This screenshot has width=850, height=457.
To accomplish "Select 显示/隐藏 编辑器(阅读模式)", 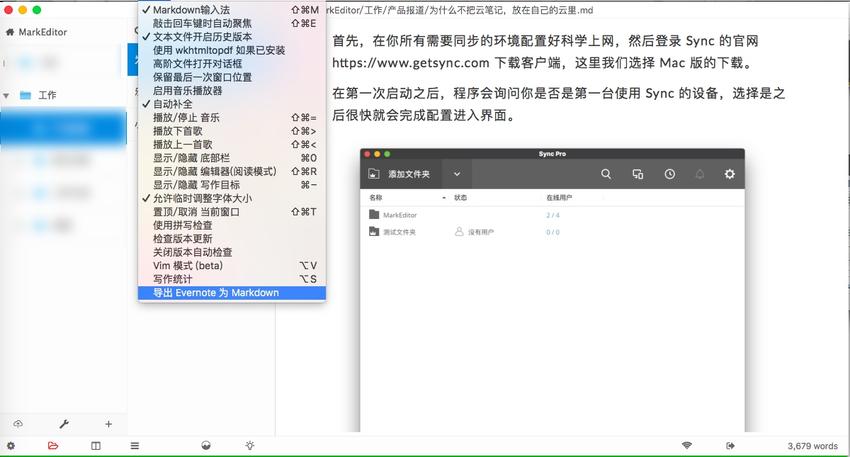I will (232, 171).
